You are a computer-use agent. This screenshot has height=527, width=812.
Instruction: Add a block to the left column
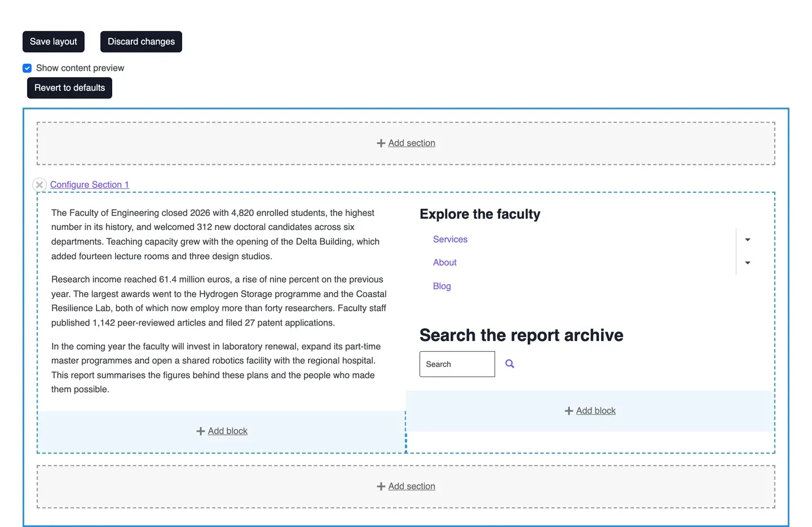click(222, 431)
